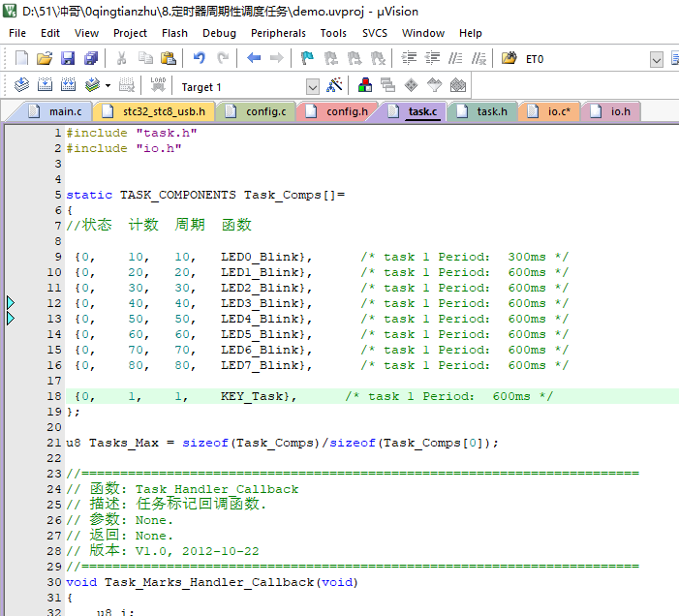
Task: Click the Translate icon in the build toolbar
Action: 22,85
